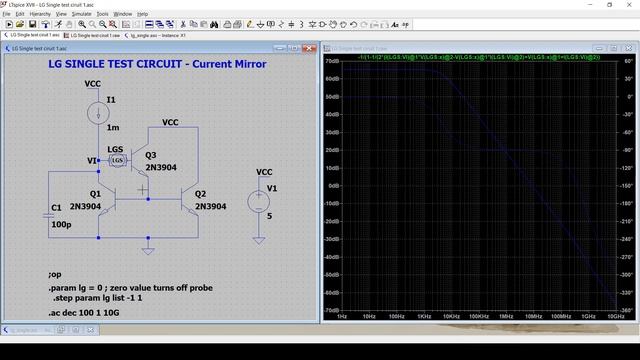Click the Halt simulation hand icon
This screenshot has width=640, height=360.
tap(69, 24)
